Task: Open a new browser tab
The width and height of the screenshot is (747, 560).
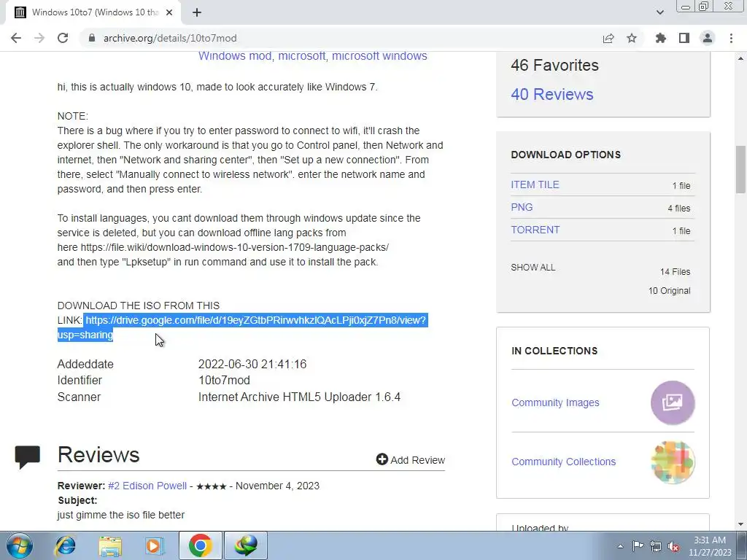Action: click(197, 12)
